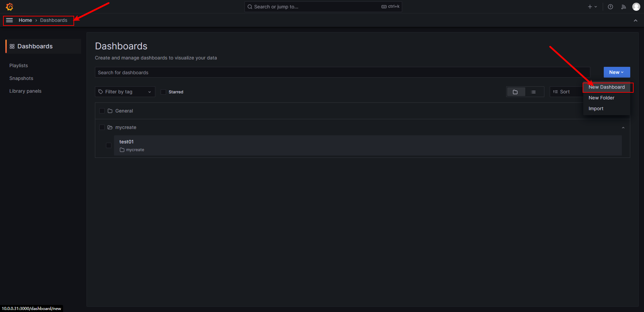Open the General folder row
This screenshot has height=312, width=644.
point(362,111)
